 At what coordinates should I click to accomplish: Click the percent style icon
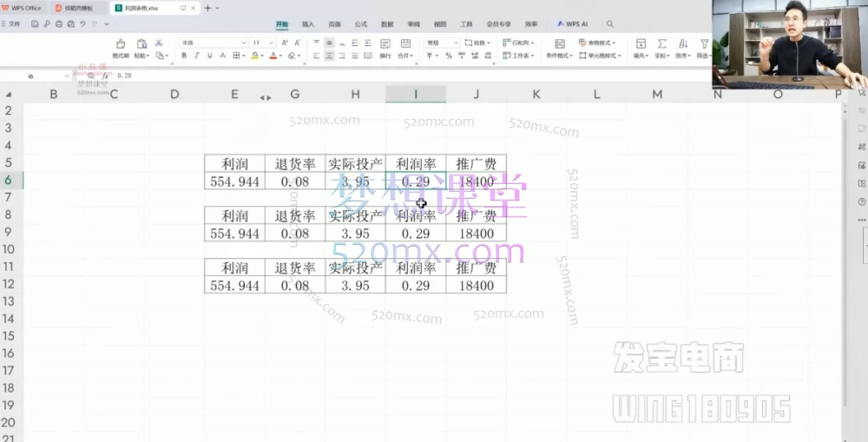click(x=448, y=56)
